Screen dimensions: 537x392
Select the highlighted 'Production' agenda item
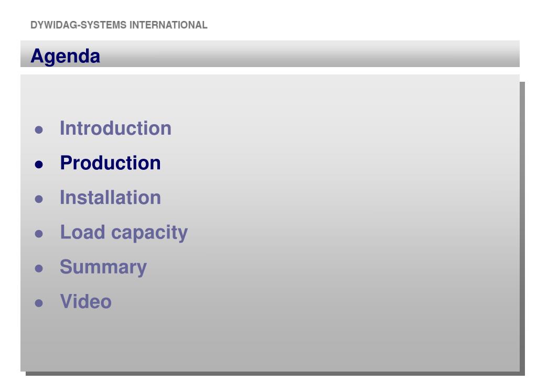(x=110, y=163)
